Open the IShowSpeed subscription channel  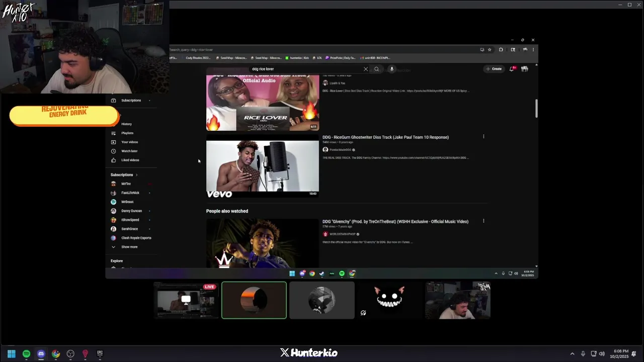130,220
